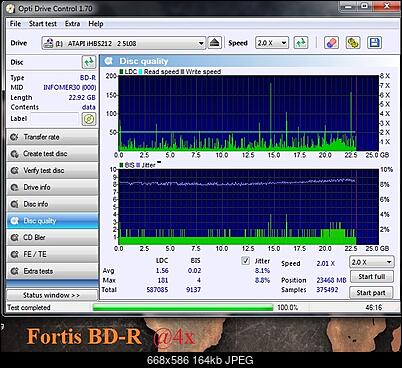Toggle the Jitter checkbox

click(x=246, y=261)
